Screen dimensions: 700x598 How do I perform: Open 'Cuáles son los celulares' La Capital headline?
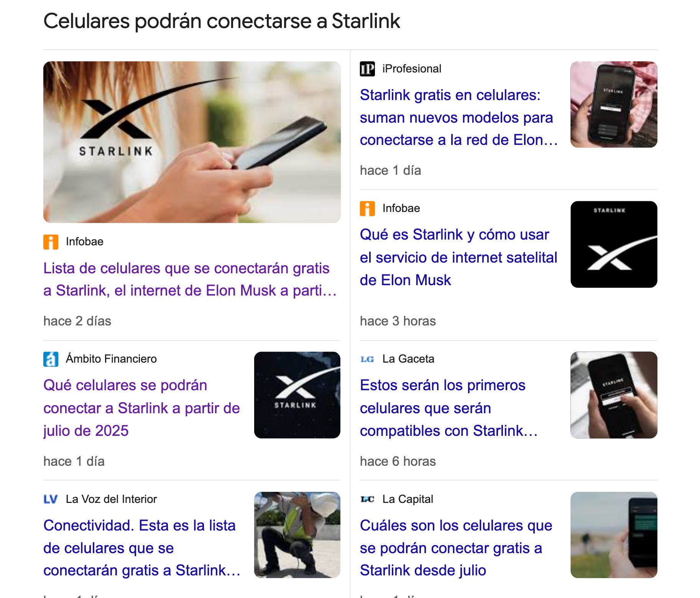(456, 548)
